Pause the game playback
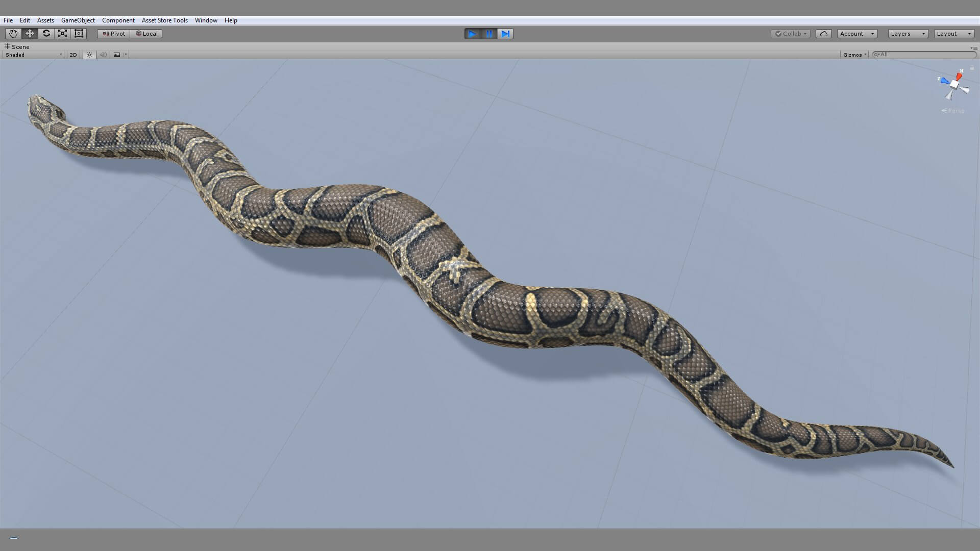Screen dimensions: 980x551 489,34
